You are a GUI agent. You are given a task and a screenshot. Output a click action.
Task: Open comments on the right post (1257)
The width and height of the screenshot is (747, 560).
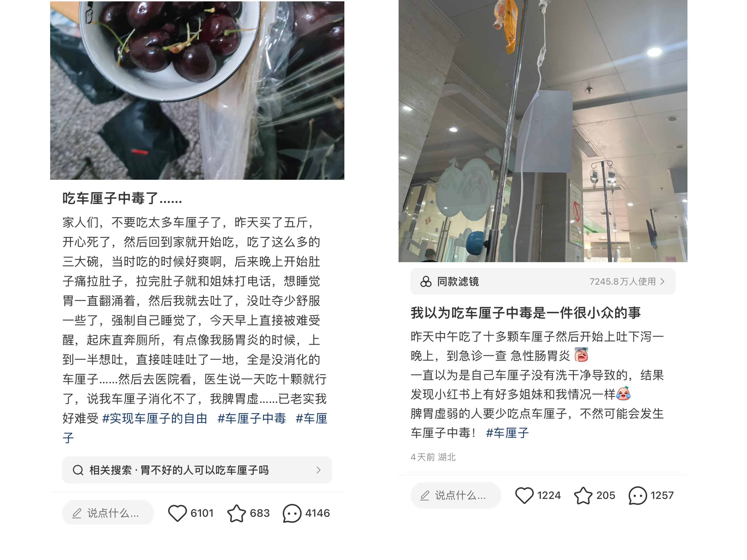[x=638, y=495]
